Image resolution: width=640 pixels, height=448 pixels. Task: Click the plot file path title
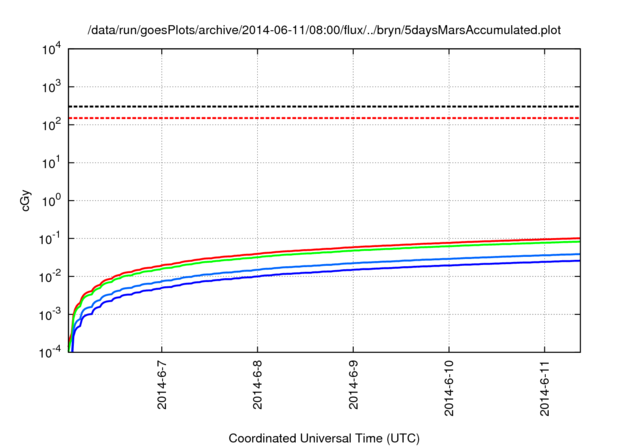[x=325, y=30]
